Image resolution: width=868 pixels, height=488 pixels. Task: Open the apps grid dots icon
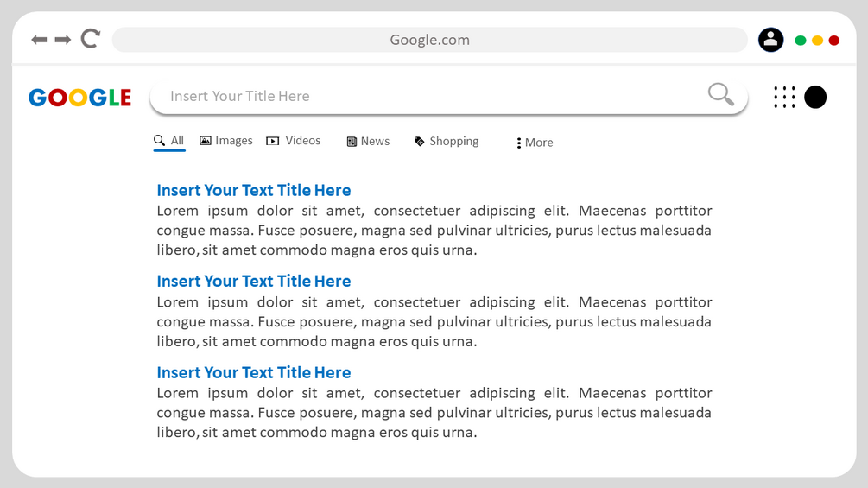(784, 97)
